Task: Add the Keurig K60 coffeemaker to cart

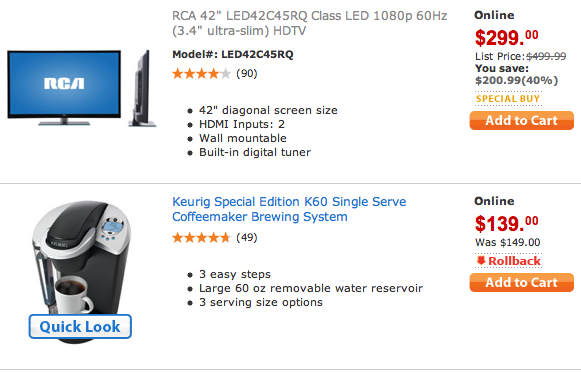Action: (521, 282)
